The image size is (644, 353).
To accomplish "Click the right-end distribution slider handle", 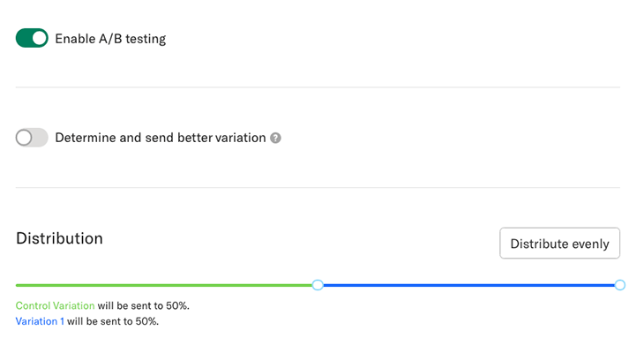I will pos(620,285).
